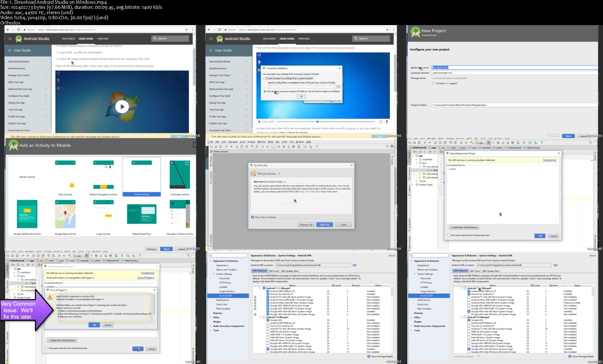Image resolution: width=603 pixels, height=364 pixels.
Task: Select I do not have previous version radio
Action: click(265, 91)
